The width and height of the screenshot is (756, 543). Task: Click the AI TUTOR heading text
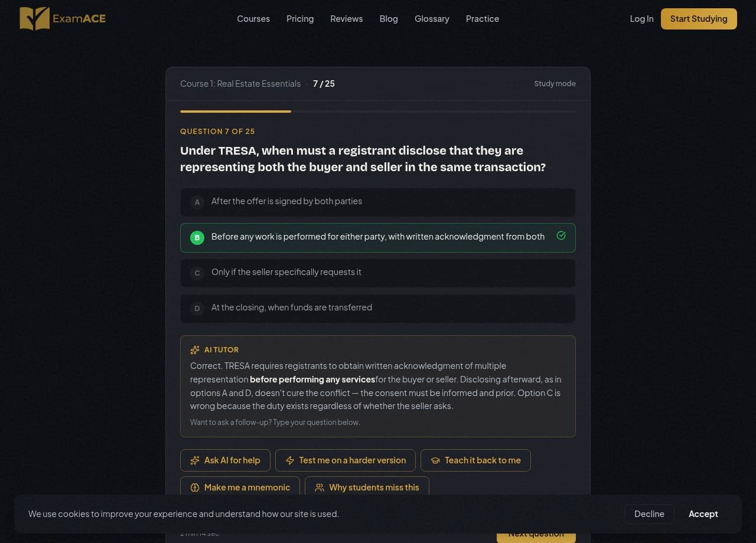click(x=221, y=350)
